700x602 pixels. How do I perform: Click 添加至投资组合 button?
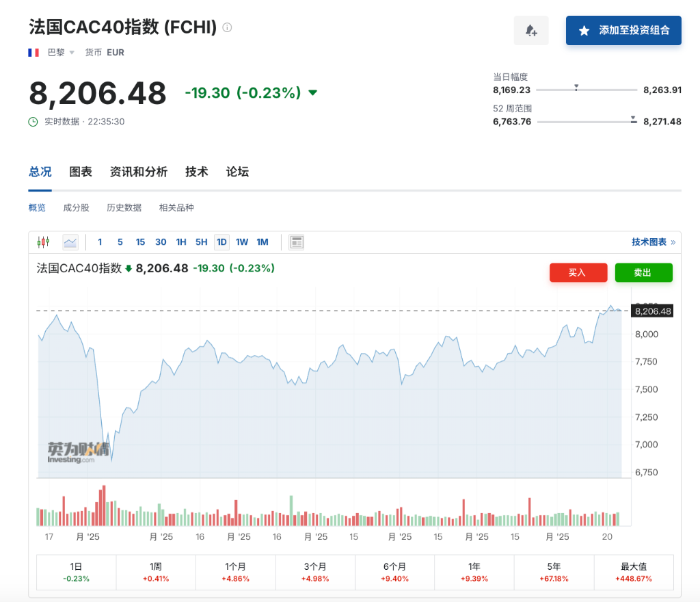tap(623, 31)
